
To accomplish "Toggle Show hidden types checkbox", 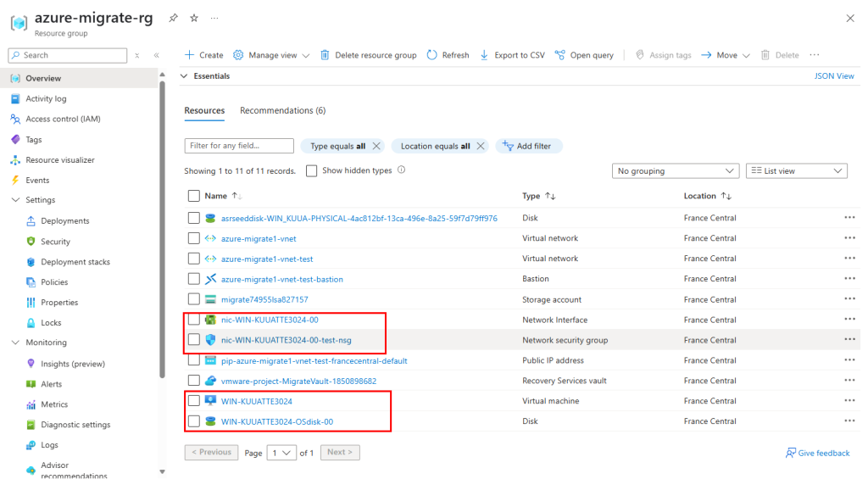I will tap(312, 170).
